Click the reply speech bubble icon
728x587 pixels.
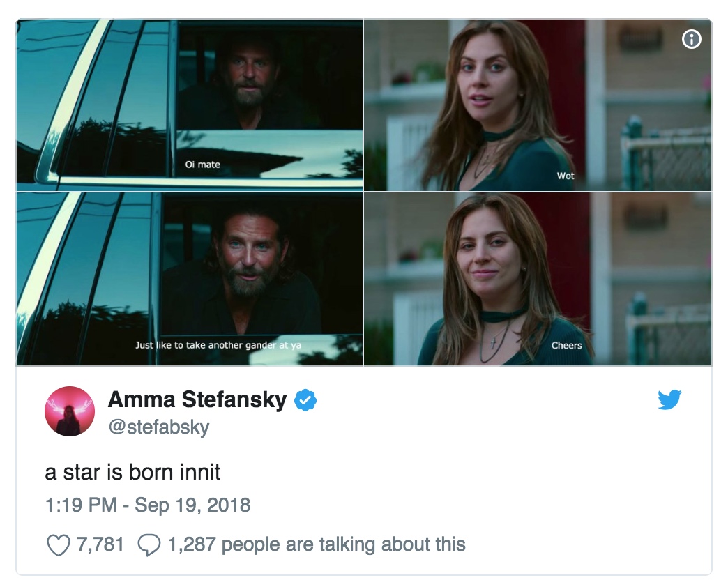pyautogui.click(x=149, y=544)
